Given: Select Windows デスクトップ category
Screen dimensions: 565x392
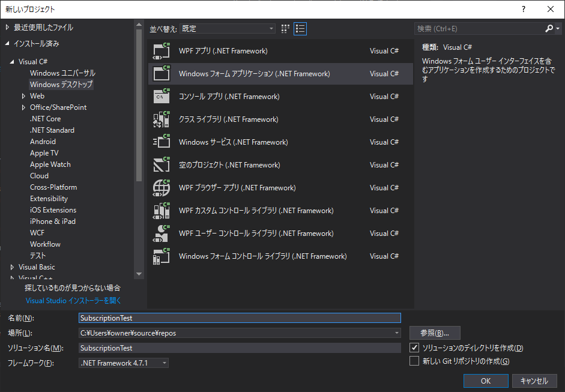Looking at the screenshot, I should (x=61, y=84).
